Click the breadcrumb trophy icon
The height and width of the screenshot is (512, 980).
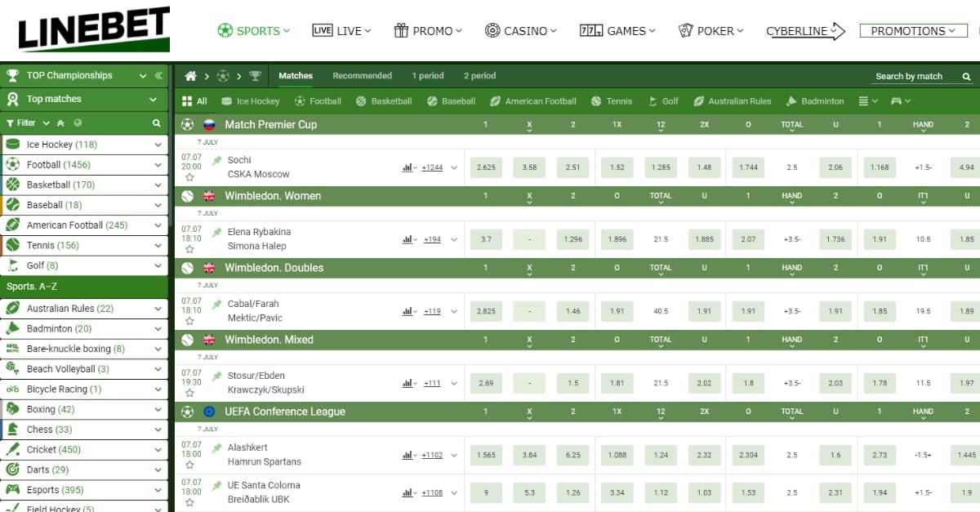click(256, 76)
